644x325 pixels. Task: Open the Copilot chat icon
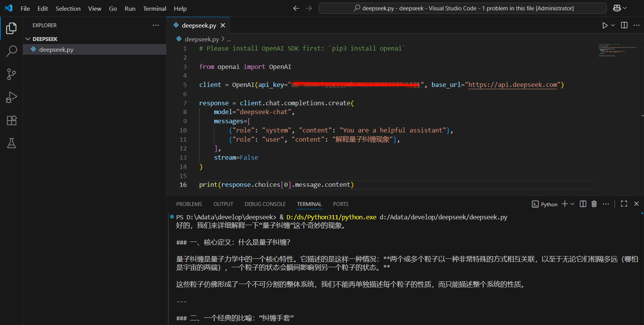617,8
